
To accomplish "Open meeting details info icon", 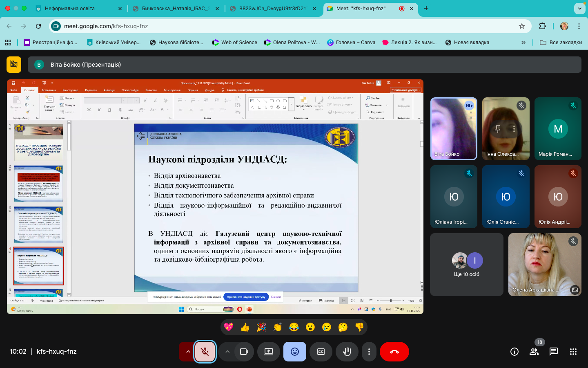I will [514, 352].
